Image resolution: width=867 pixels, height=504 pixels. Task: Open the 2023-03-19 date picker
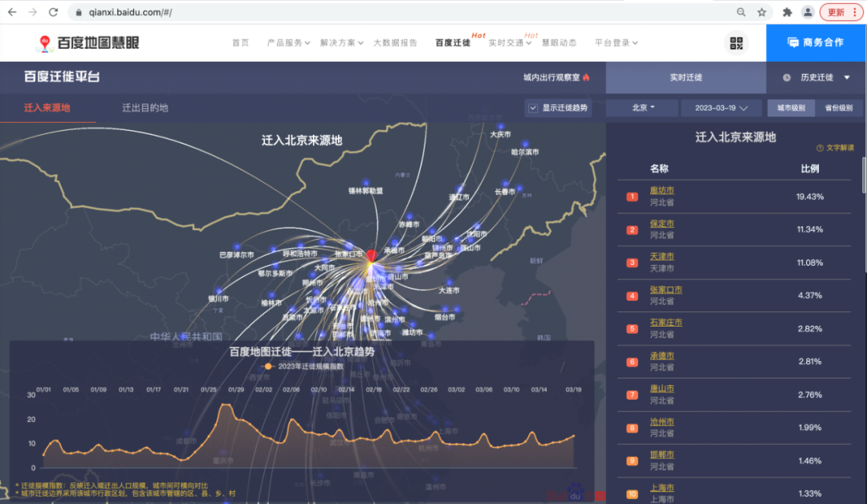pos(720,108)
